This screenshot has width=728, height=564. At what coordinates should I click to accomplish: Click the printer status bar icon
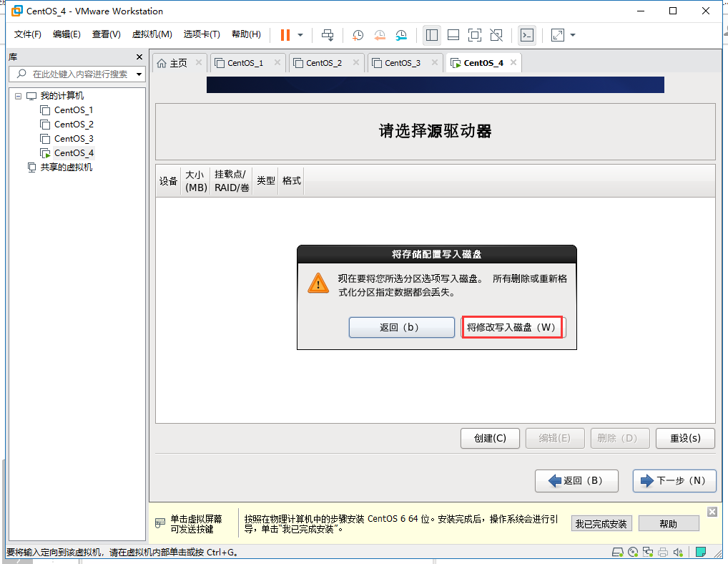(x=663, y=552)
